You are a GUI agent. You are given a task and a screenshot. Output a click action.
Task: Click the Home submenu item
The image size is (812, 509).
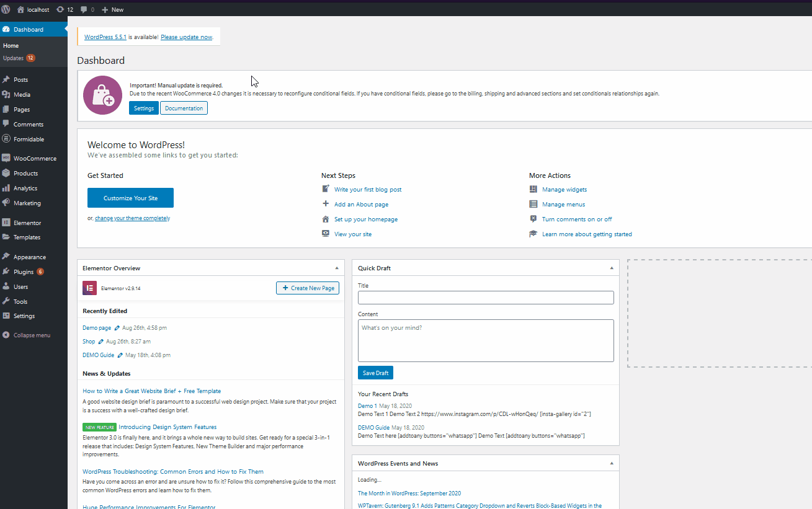click(11, 45)
